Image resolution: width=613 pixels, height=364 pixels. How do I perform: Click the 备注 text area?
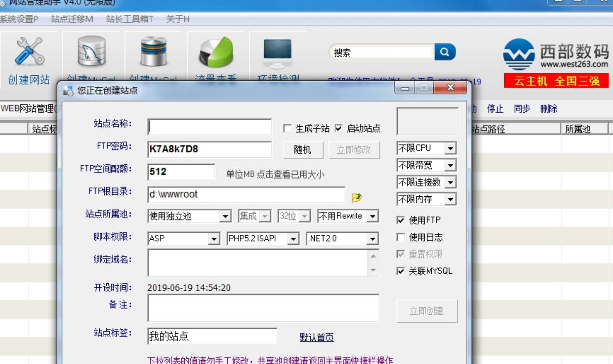263,308
